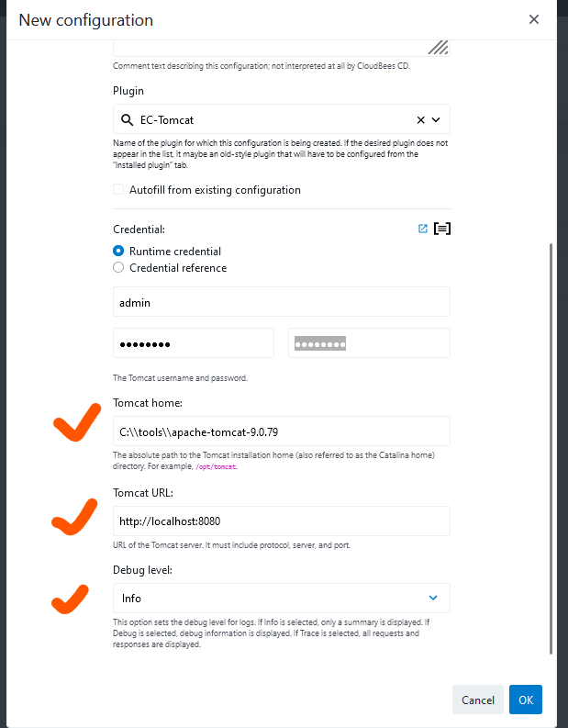Screen dimensions: 568x728
Task: Focus the retype password field
Action: coord(369,343)
